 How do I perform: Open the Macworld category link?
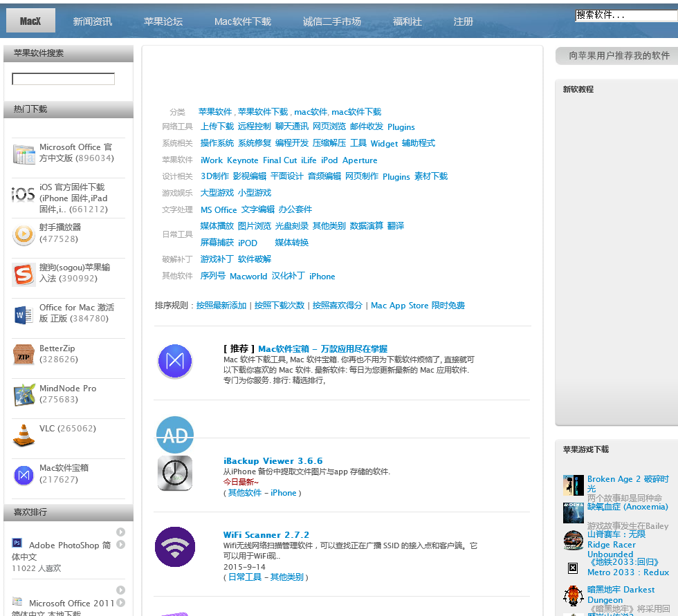pyautogui.click(x=248, y=277)
